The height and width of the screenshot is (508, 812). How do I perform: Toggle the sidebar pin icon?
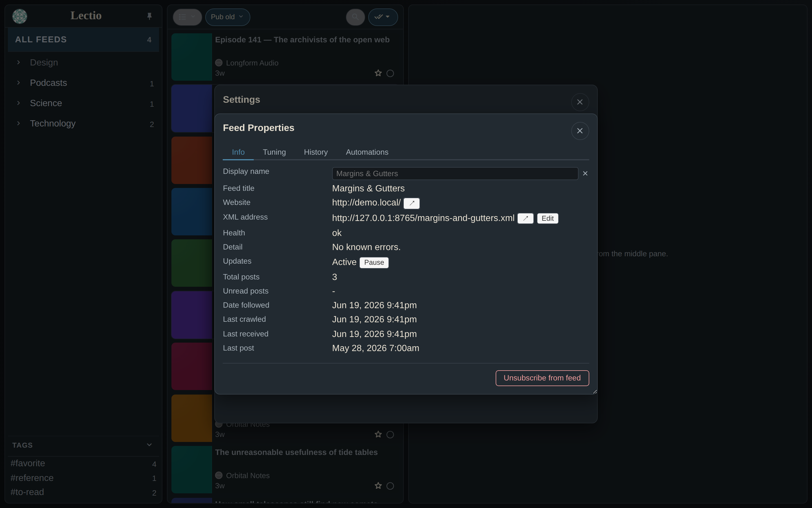149,16
